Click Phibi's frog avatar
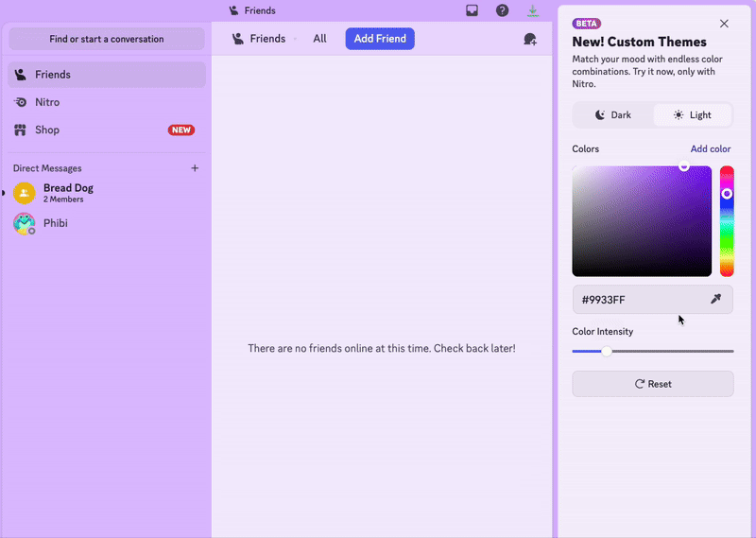The height and width of the screenshot is (538, 756). pyautogui.click(x=25, y=223)
